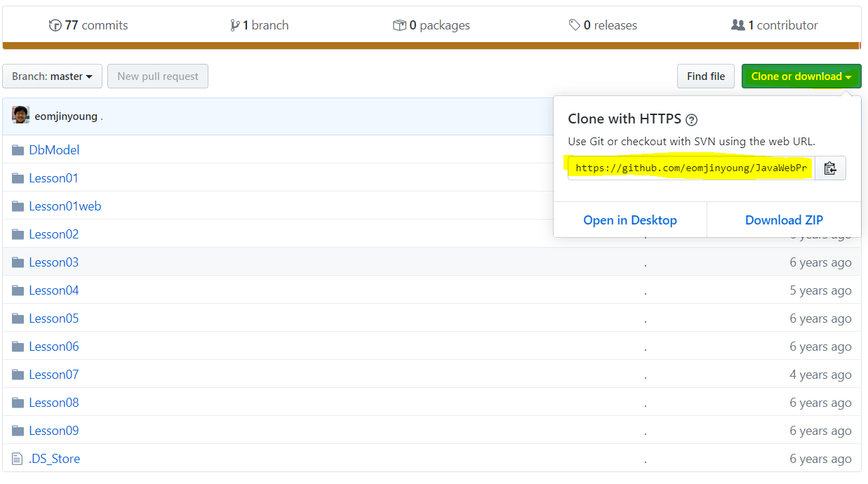
Task: Open the Lesson01web folder
Action: [65, 206]
